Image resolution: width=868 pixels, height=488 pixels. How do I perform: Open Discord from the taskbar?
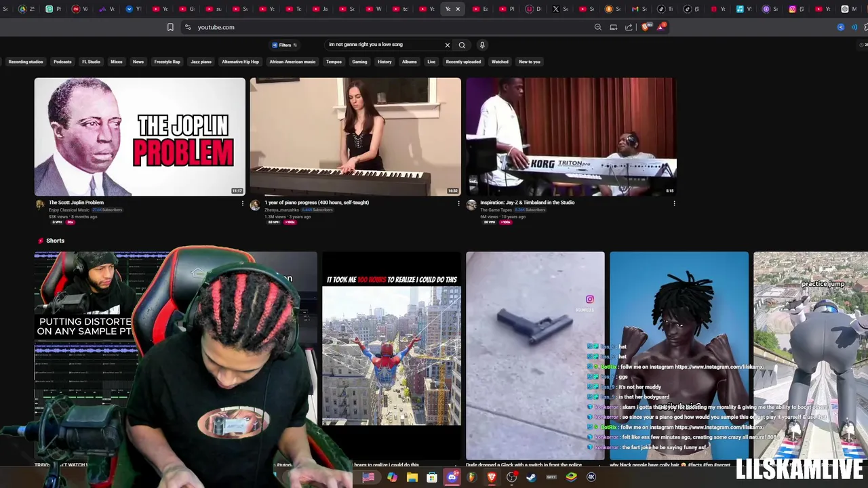452,477
